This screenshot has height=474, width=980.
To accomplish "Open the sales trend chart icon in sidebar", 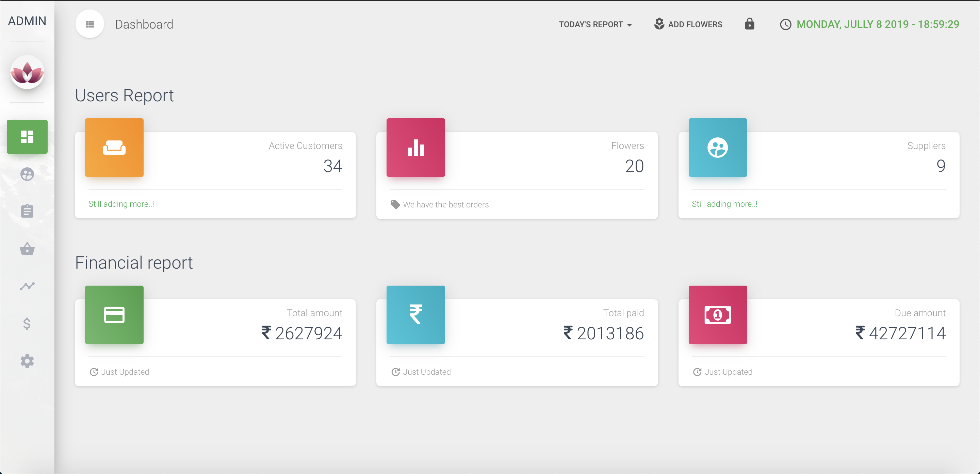I will click(x=27, y=286).
